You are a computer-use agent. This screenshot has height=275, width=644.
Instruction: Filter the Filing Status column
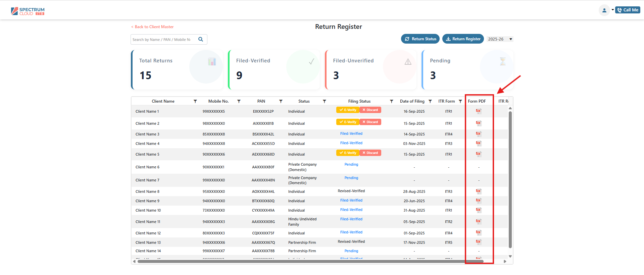click(391, 101)
